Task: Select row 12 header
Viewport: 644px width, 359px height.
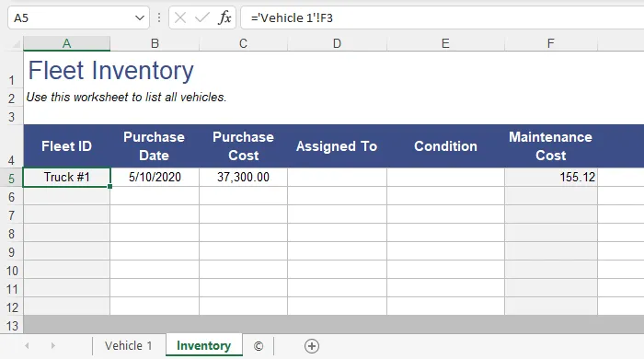Action: click(11, 307)
